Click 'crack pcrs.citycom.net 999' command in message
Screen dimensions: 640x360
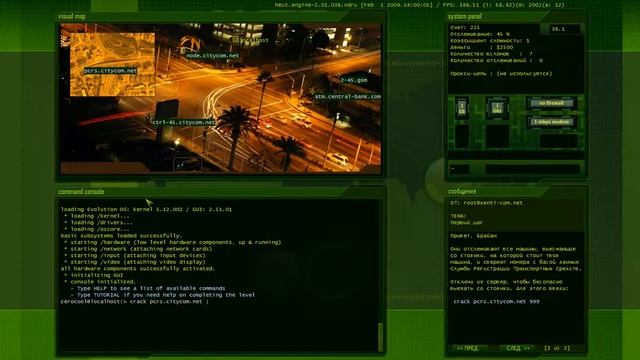(x=496, y=302)
